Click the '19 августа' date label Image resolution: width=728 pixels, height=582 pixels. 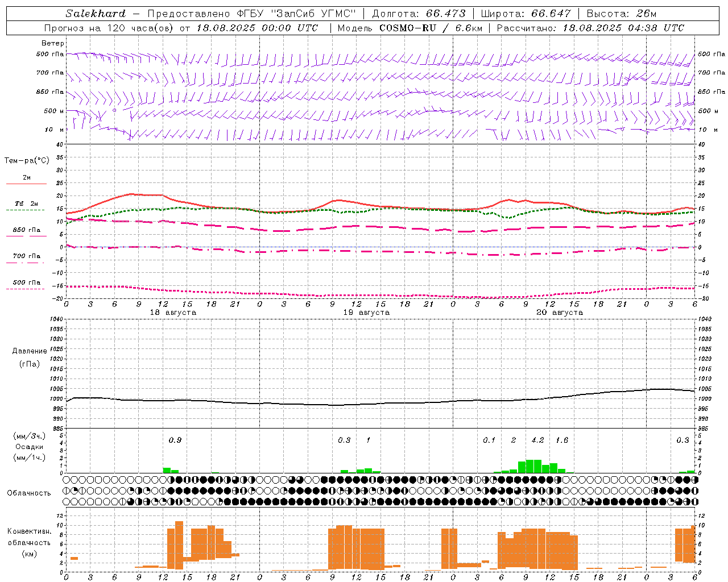(366, 313)
